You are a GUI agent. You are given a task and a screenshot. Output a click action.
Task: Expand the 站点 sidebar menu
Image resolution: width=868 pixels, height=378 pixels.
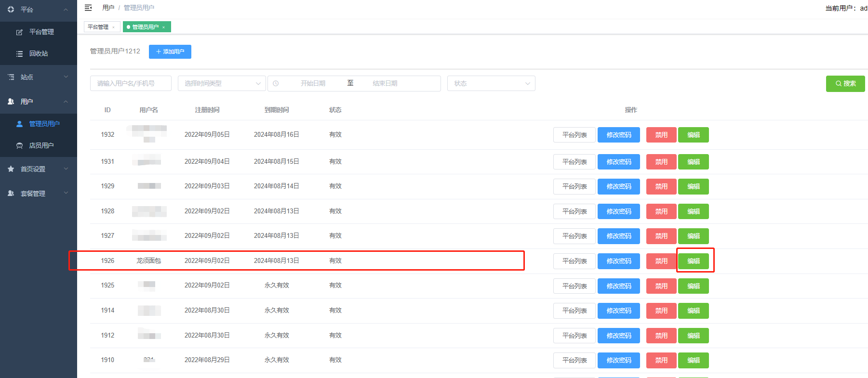39,77
